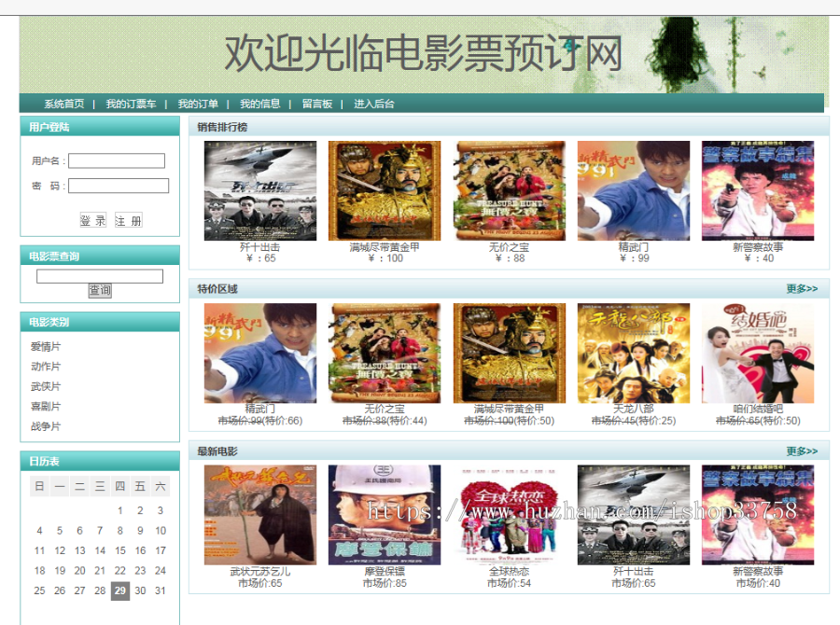Select day 18 in calendar
Screen dimensions: 840x625
coord(39,570)
